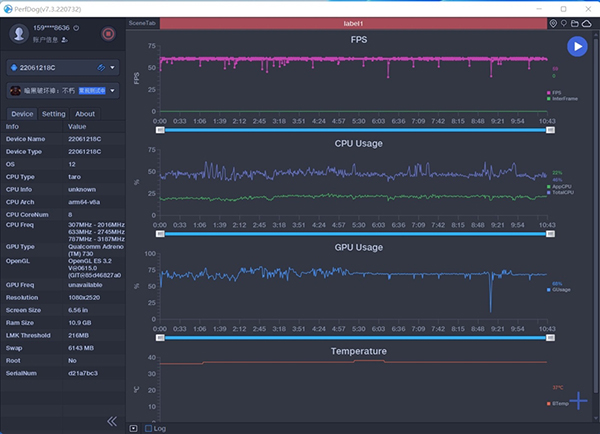The image size is (600, 434).
Task: Collapse the left panel with double chevron
Action: tap(111, 421)
